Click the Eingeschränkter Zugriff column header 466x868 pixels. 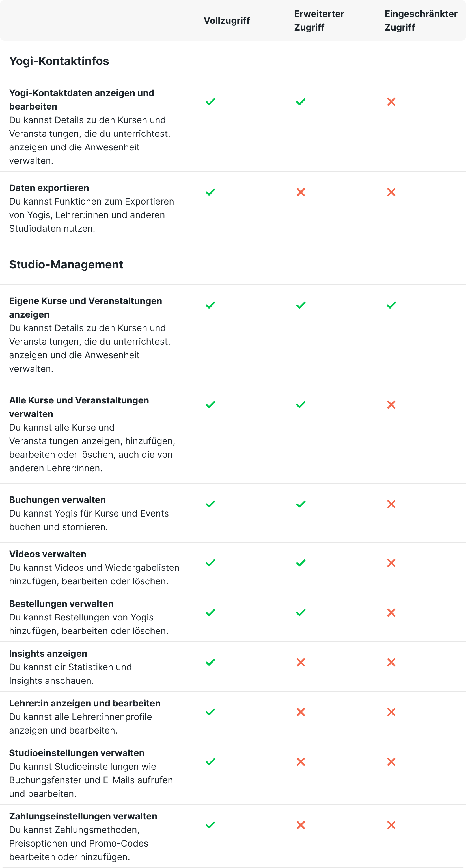(x=420, y=21)
